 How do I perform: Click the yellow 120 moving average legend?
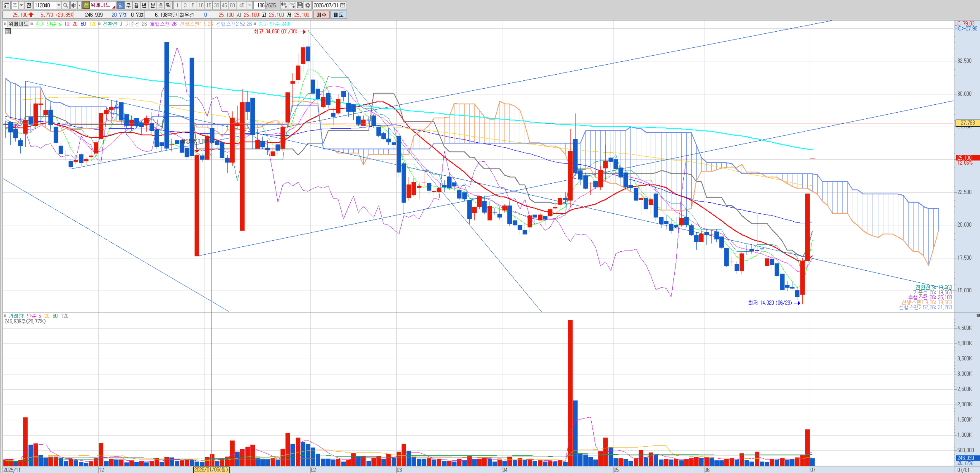(x=93, y=24)
